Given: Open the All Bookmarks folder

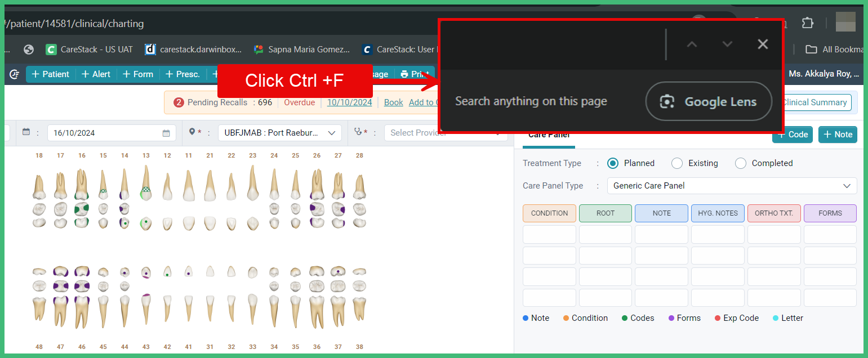Looking at the screenshot, I should click(835, 50).
